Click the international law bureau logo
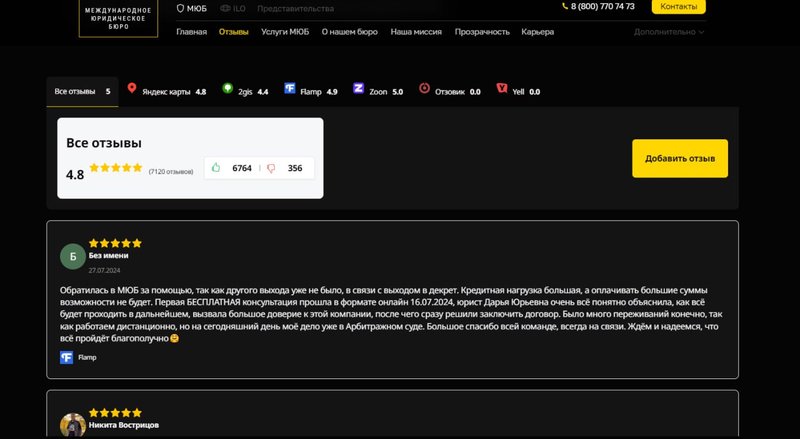 click(118, 18)
